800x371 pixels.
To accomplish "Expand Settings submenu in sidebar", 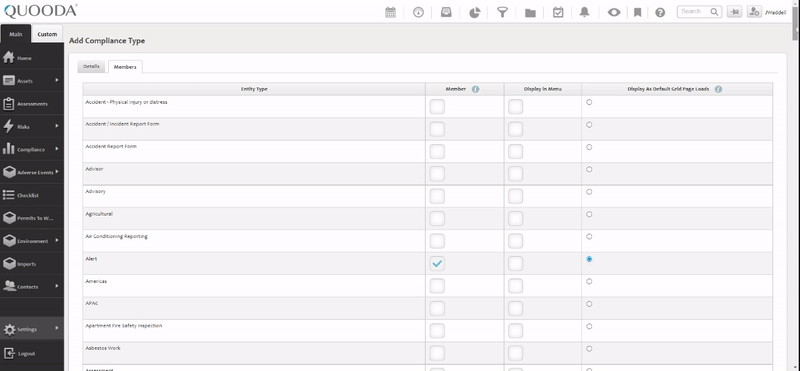I will (57, 328).
